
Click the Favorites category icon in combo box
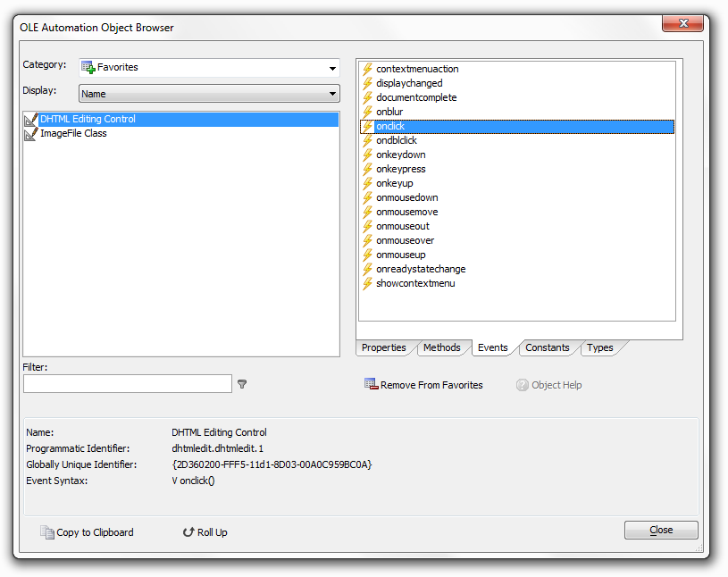tap(88, 68)
